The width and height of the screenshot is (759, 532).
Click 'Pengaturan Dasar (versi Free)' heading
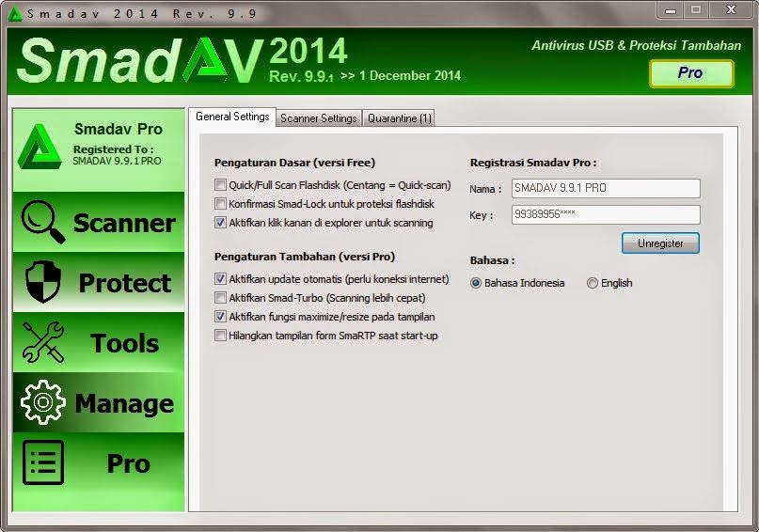point(294,163)
